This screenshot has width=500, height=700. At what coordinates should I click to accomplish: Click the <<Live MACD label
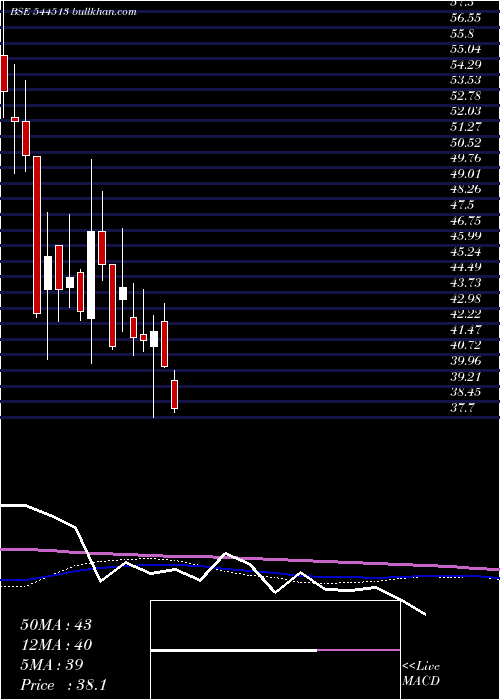tap(421, 674)
